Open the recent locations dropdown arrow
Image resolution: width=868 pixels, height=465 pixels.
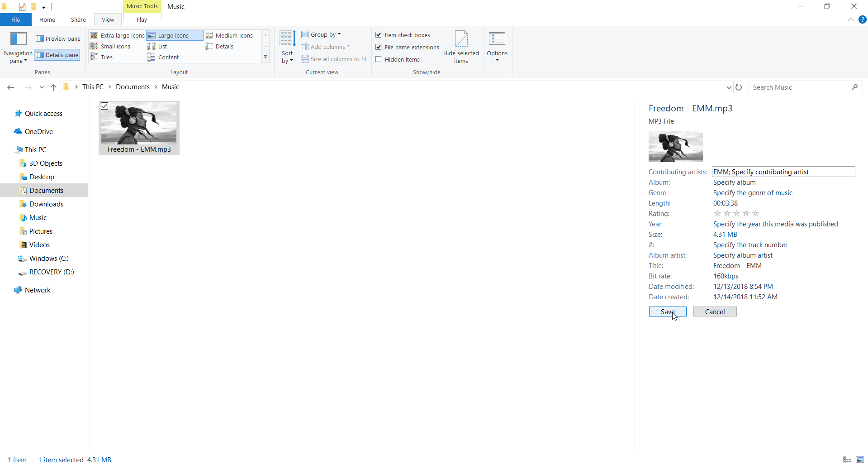click(42, 87)
